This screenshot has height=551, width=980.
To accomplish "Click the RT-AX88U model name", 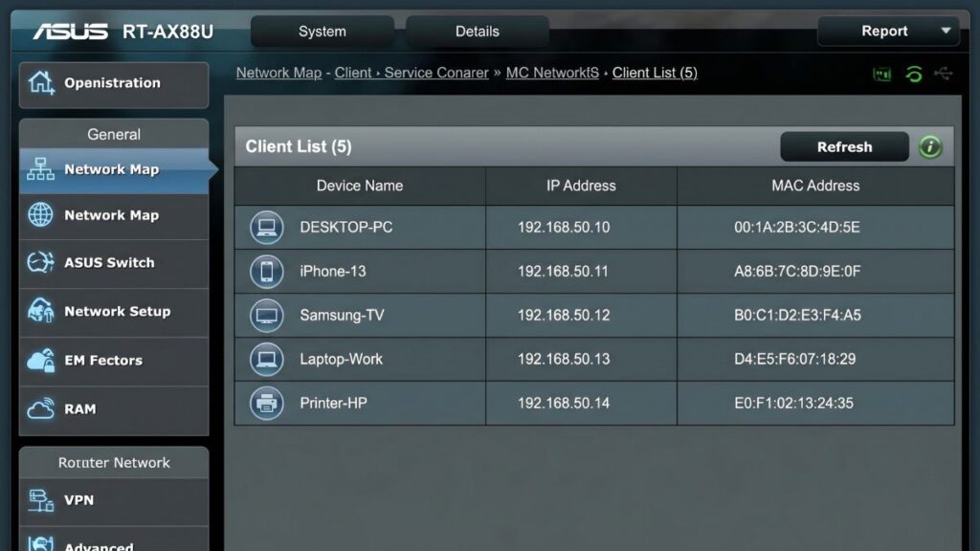I will pos(168,32).
